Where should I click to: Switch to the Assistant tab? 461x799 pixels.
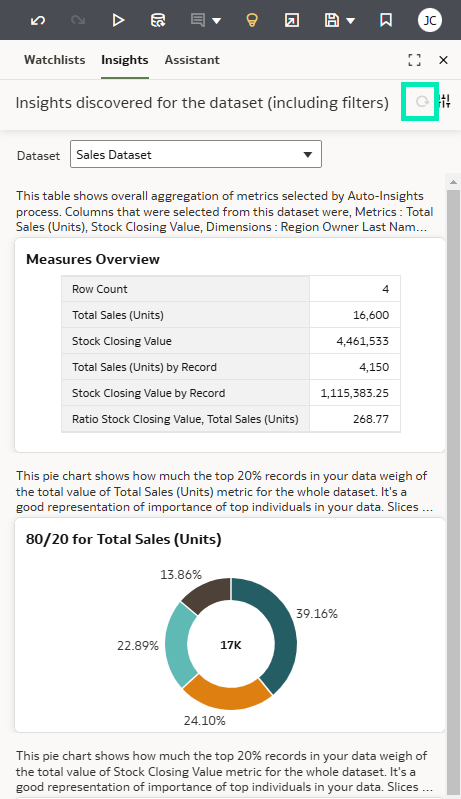[192, 60]
